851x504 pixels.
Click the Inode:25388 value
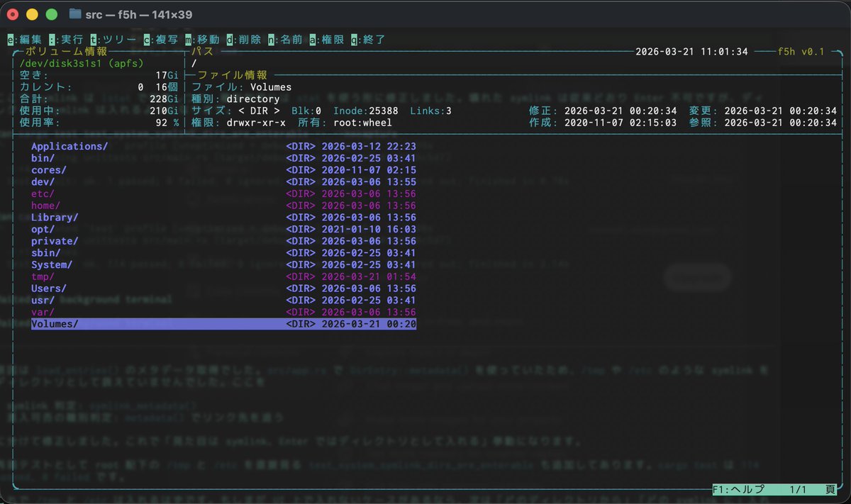(366, 111)
